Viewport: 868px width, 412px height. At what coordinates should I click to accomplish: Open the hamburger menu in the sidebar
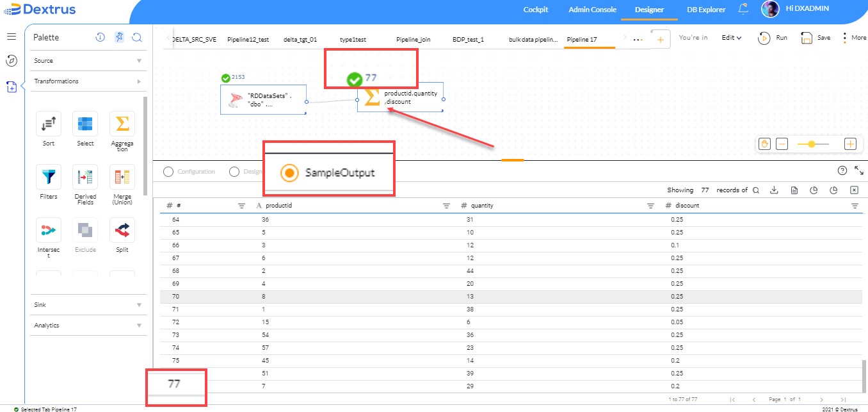pyautogui.click(x=11, y=37)
